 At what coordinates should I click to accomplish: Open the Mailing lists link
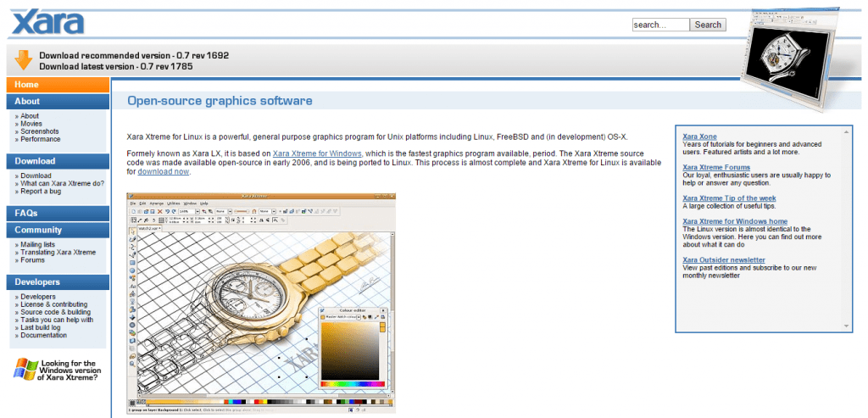pyautogui.click(x=38, y=245)
